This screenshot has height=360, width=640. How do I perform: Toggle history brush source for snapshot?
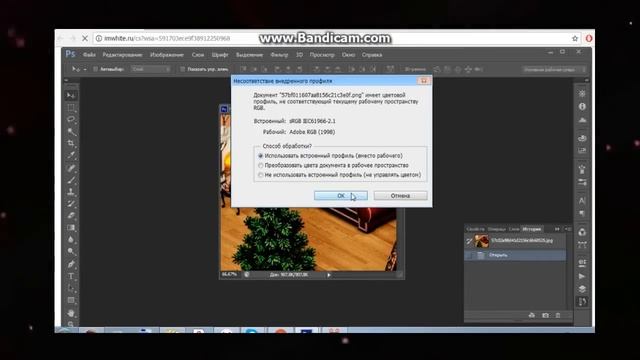[469, 241]
